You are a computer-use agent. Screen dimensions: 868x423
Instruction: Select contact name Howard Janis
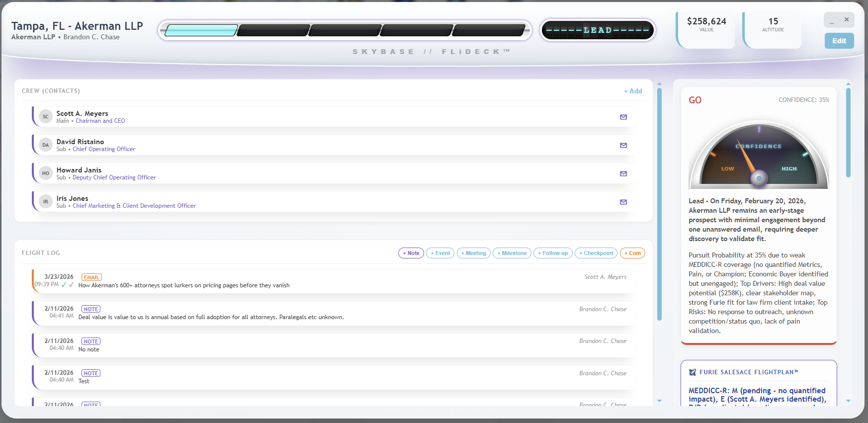coord(79,170)
